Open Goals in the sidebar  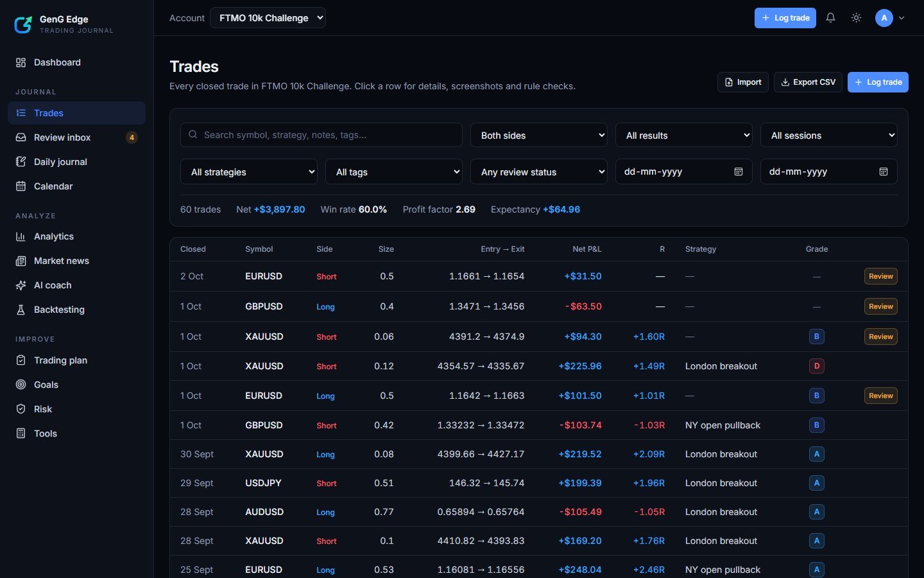point(76,385)
